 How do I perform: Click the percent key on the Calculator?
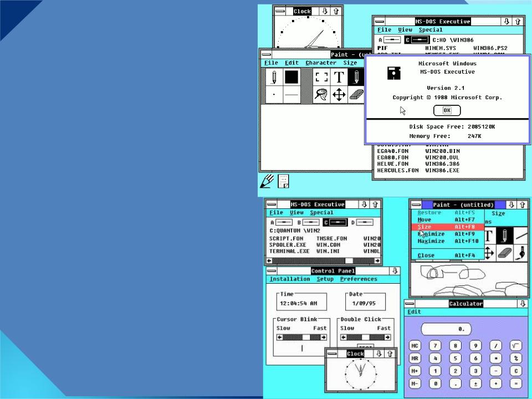(x=516, y=359)
